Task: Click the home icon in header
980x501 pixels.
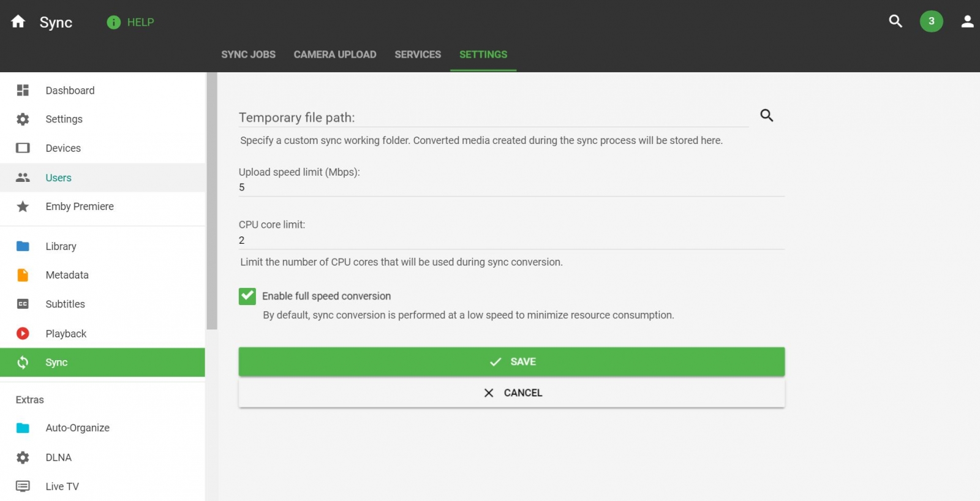Action: tap(18, 22)
